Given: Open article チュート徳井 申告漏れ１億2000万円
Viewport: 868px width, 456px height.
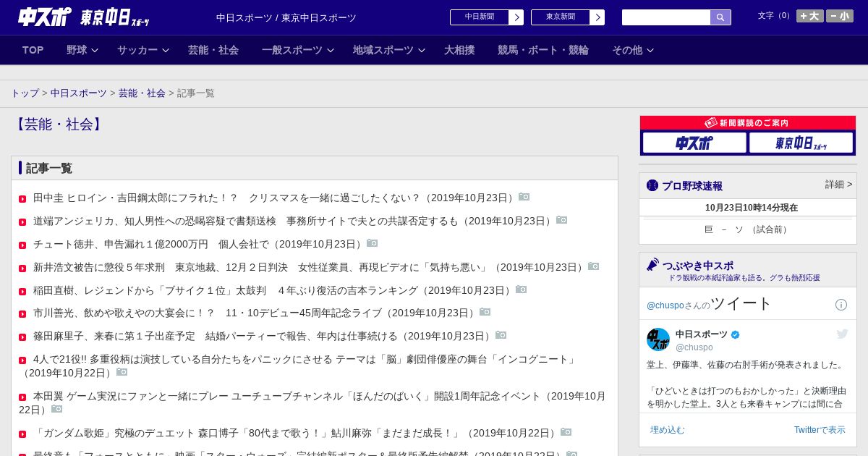Looking at the screenshot, I should click(x=198, y=244).
